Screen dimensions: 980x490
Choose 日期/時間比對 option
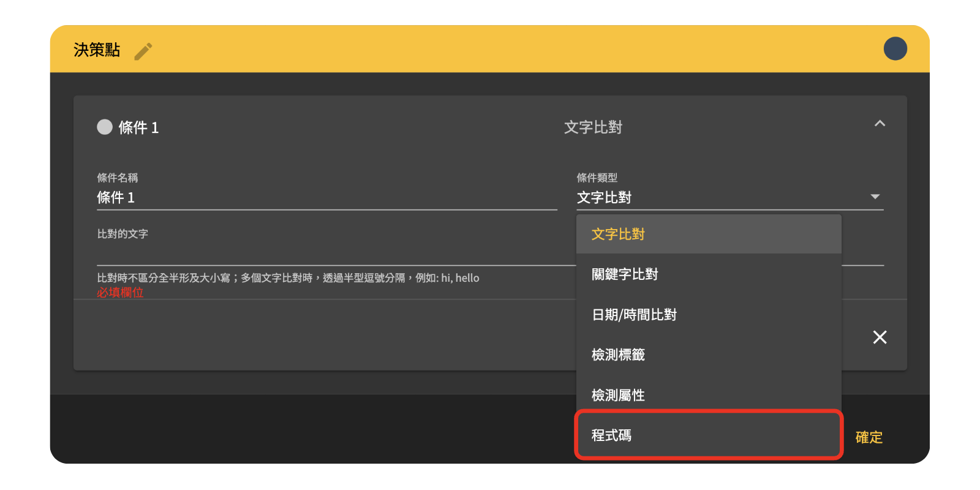point(709,315)
